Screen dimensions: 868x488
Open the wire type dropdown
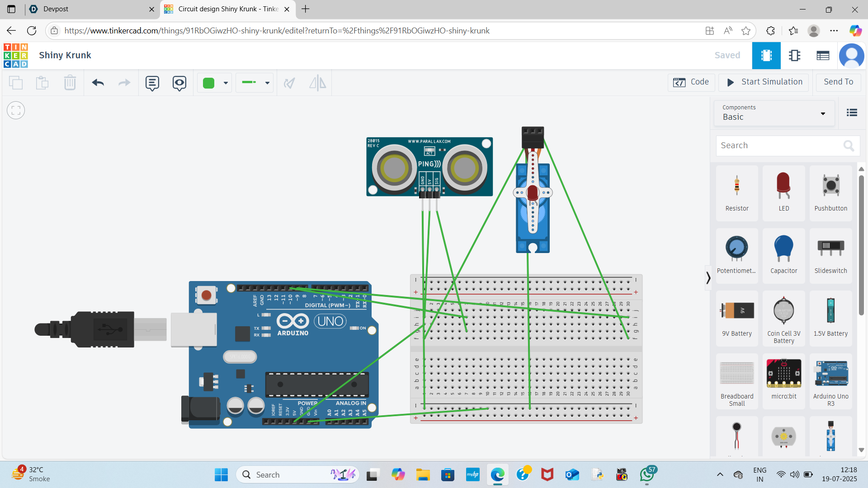click(x=267, y=83)
